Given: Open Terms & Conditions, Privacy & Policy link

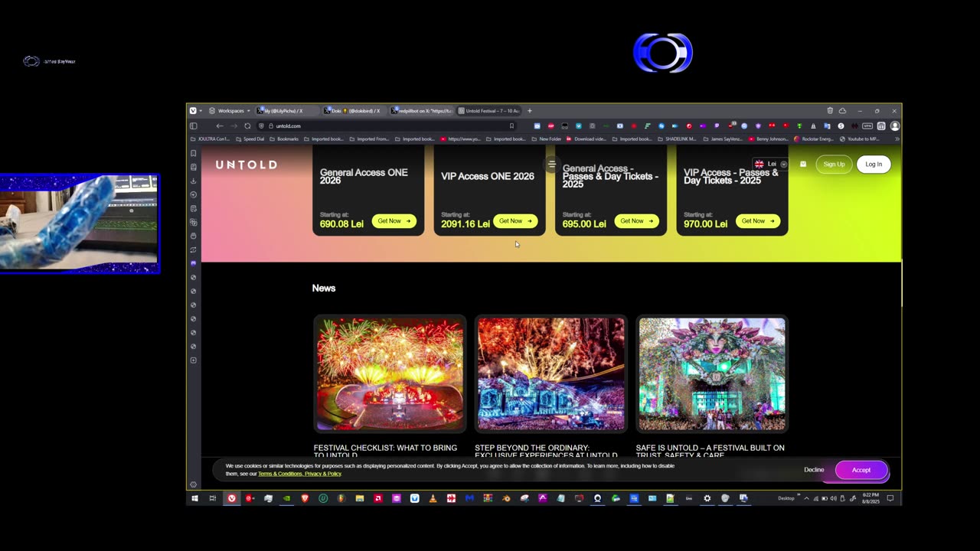Looking at the screenshot, I should (299, 474).
